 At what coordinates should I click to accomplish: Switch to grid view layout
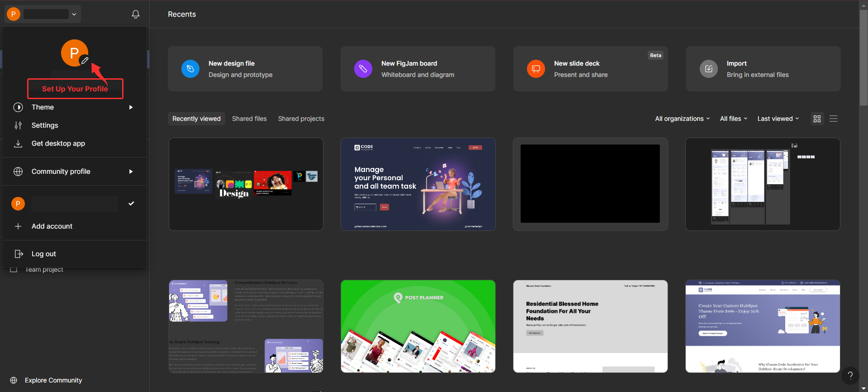point(817,119)
